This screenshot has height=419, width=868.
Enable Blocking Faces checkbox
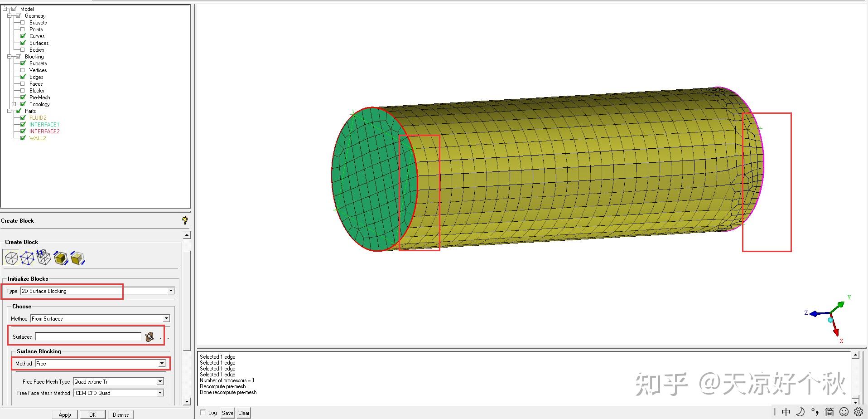click(23, 84)
